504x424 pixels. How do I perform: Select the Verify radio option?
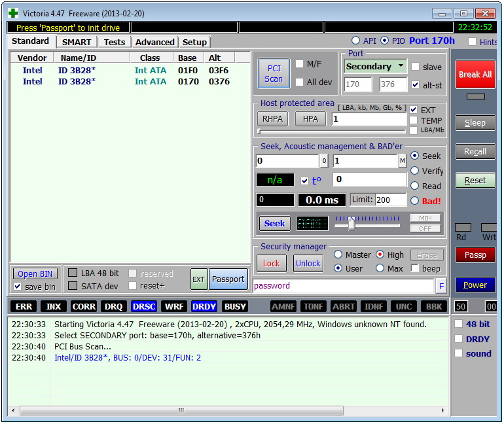coord(414,171)
